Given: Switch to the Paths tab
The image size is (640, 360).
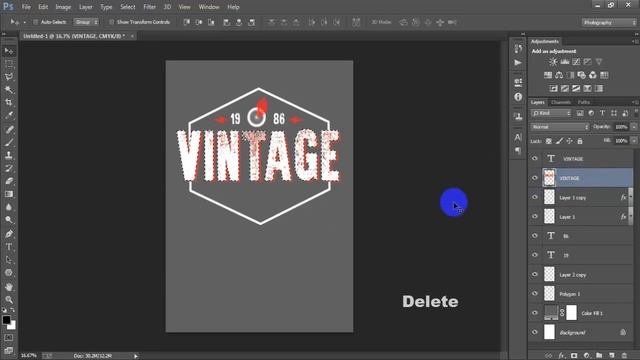Looking at the screenshot, I should coord(584,102).
